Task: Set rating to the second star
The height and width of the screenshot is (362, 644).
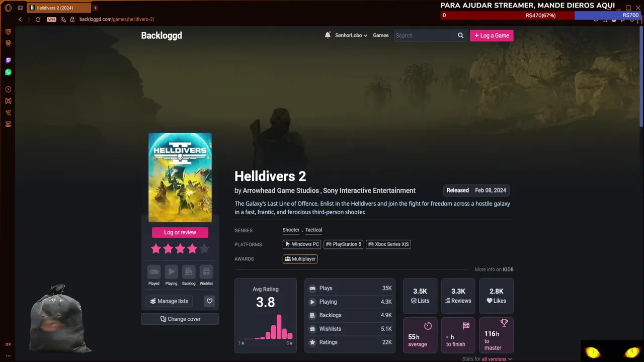Action: point(168,248)
